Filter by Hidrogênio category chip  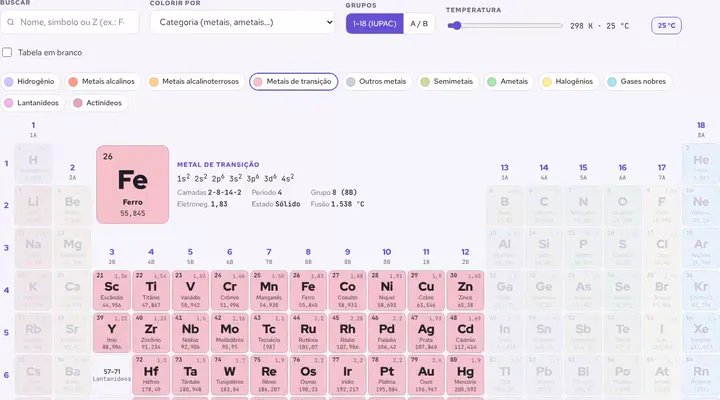(x=30, y=82)
